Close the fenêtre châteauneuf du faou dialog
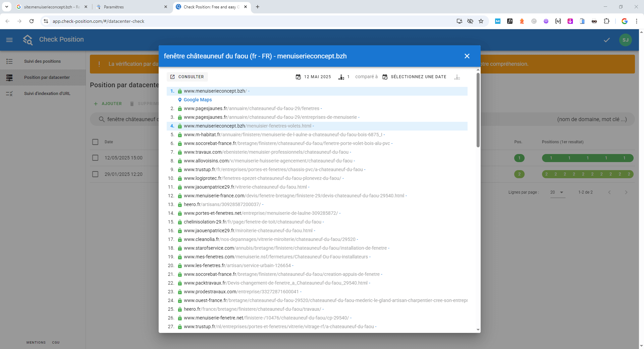 (x=467, y=56)
